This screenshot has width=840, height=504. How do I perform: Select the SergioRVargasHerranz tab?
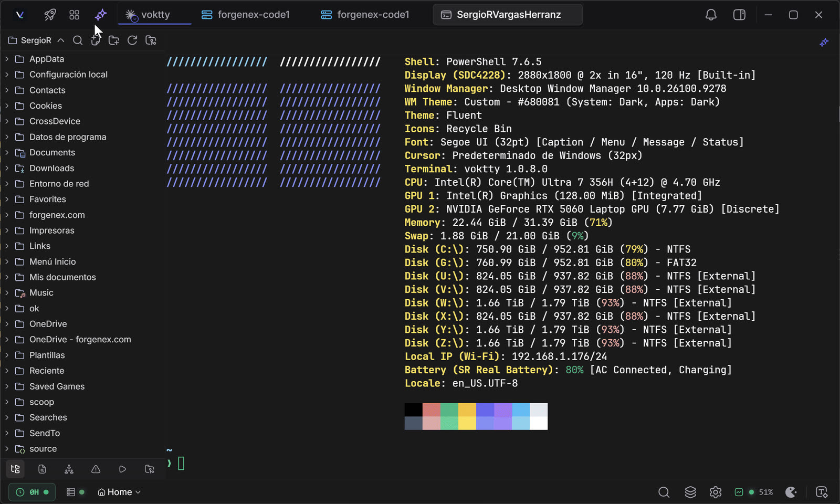508,15
